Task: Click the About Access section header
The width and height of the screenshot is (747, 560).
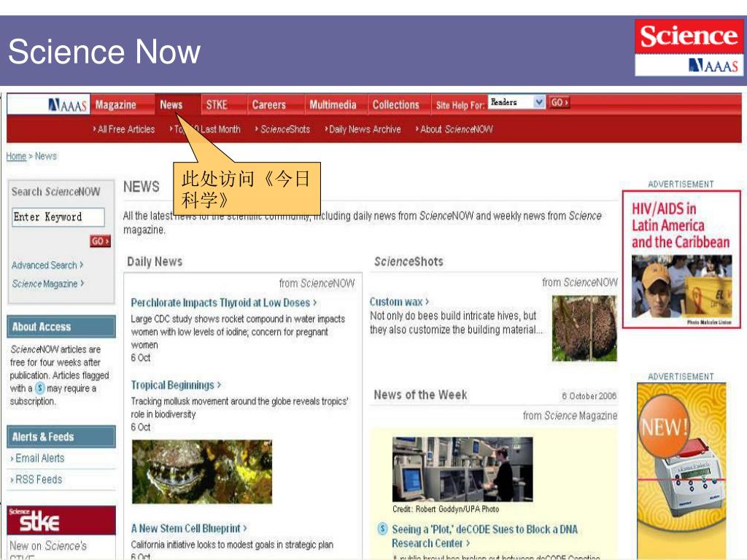Action: coord(61,327)
